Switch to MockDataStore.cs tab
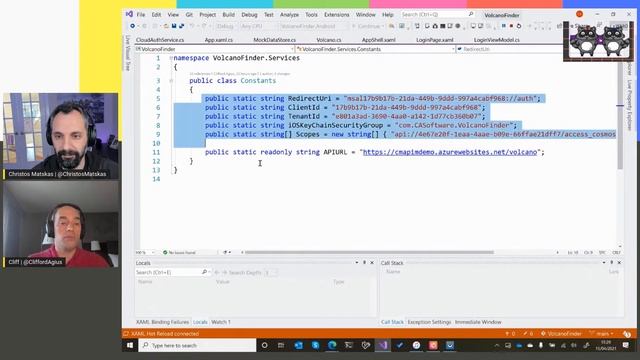640x360 pixels. point(275,40)
